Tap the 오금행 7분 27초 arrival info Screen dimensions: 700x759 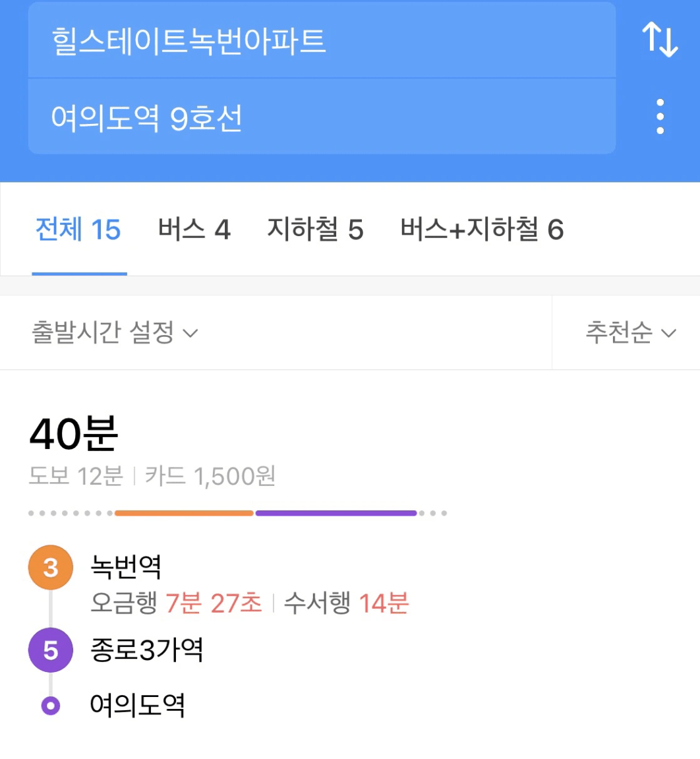(x=176, y=603)
